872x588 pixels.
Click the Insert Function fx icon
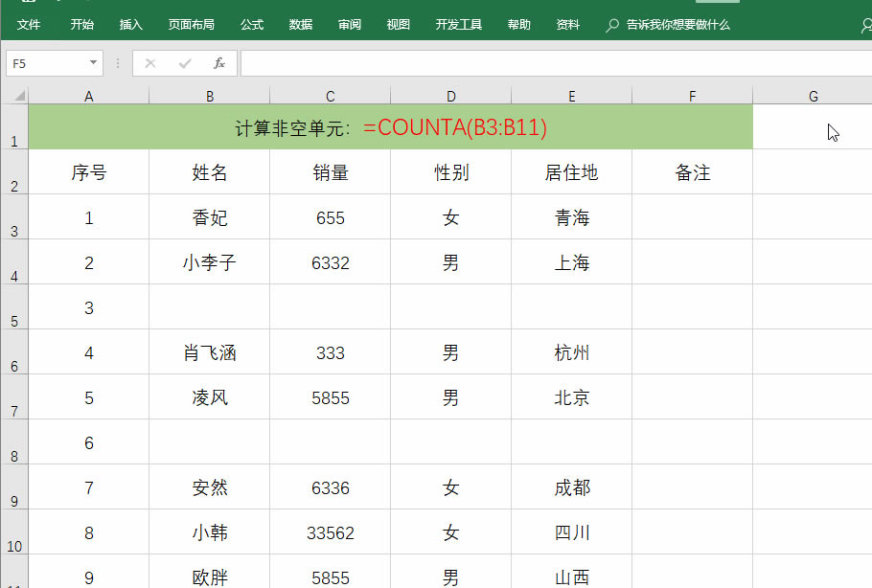point(218,63)
